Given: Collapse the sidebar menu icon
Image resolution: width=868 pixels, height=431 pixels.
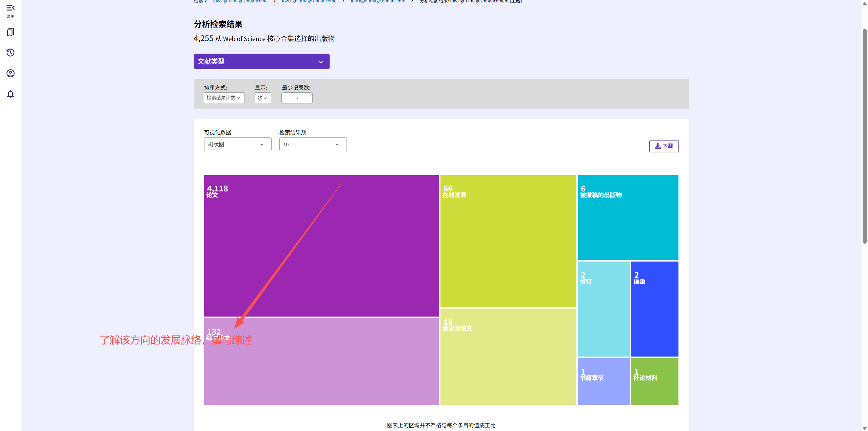Looking at the screenshot, I should [x=11, y=8].
